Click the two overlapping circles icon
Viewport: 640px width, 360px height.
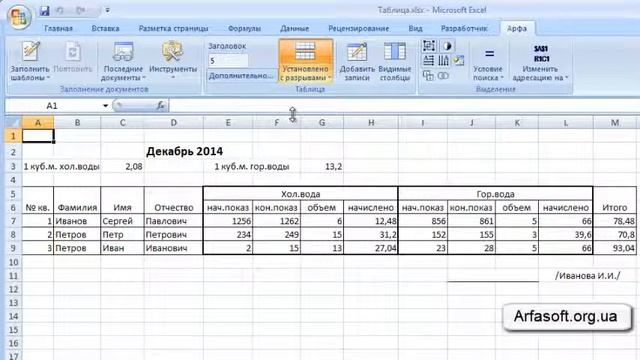click(x=443, y=76)
